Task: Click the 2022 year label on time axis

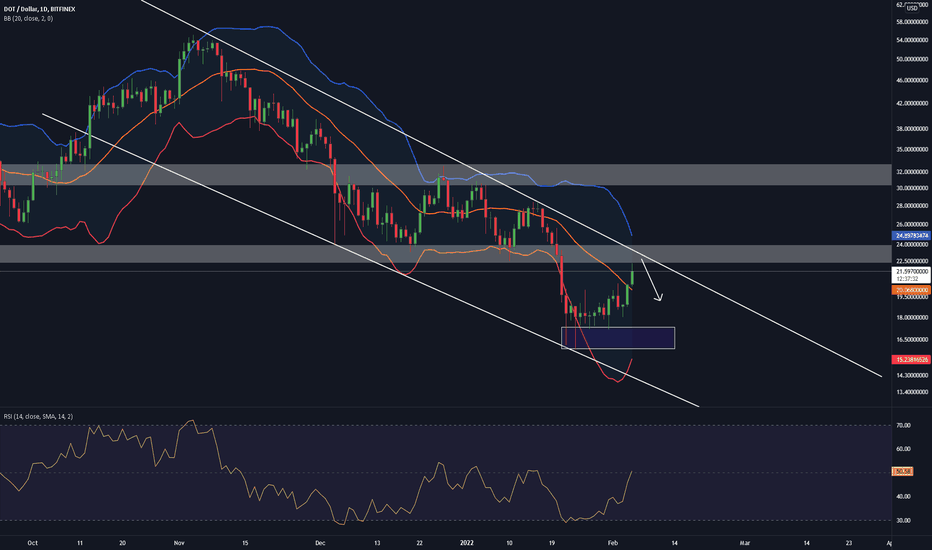Action: pos(467,543)
